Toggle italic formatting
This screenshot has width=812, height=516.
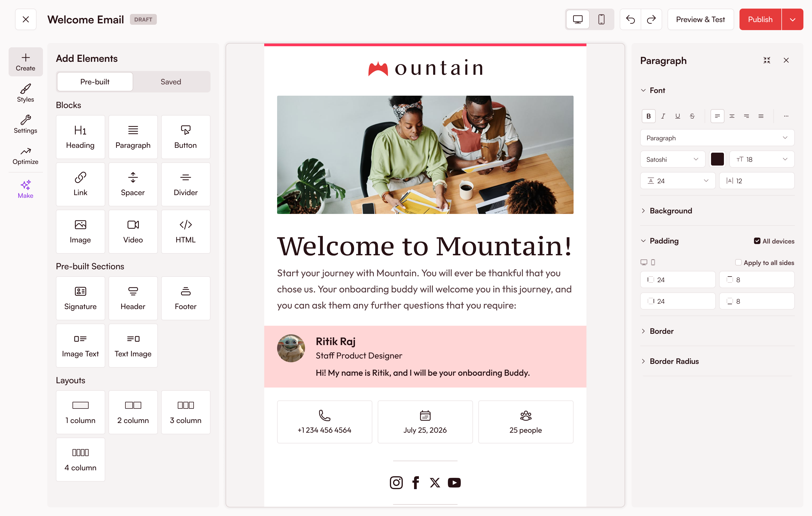(x=663, y=116)
